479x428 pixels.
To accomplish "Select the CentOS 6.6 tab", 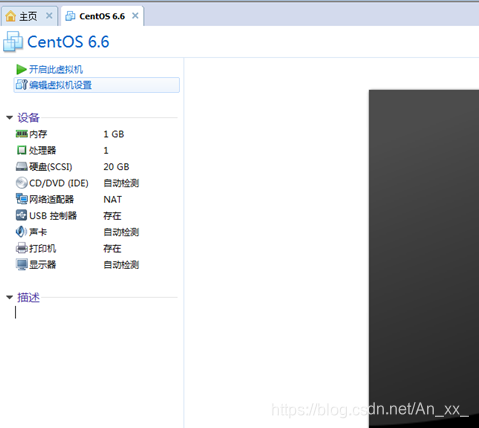I will (102, 16).
